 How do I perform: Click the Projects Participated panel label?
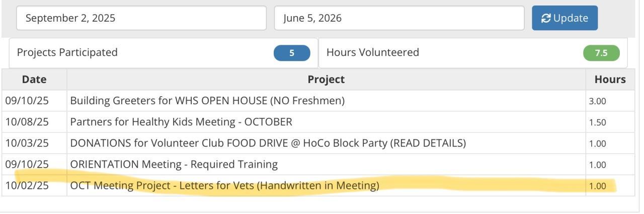pyautogui.click(x=67, y=52)
